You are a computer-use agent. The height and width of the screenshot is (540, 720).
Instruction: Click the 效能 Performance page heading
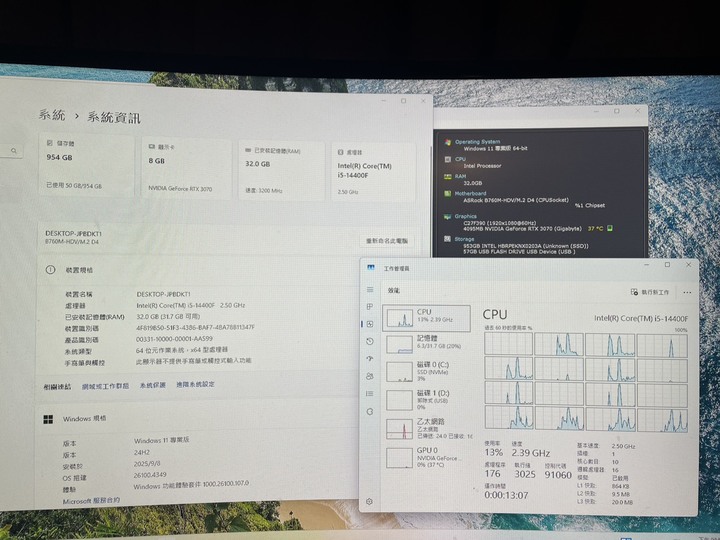394,291
